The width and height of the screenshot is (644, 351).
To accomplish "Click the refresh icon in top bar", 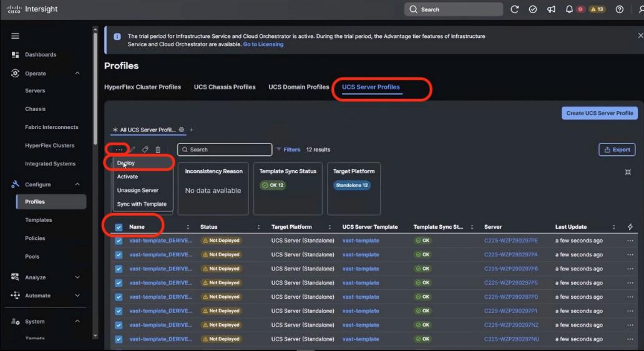I will click(x=514, y=9).
